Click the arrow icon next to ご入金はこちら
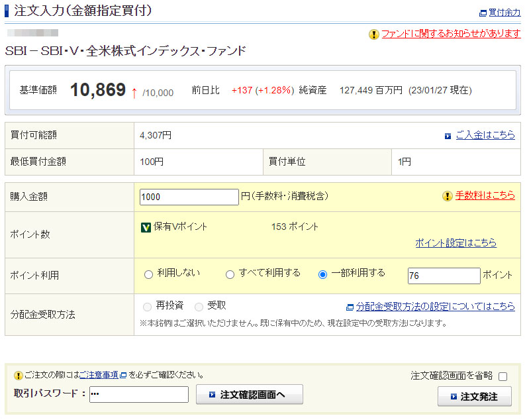Screen dimensions: 527x420 pos(448,136)
